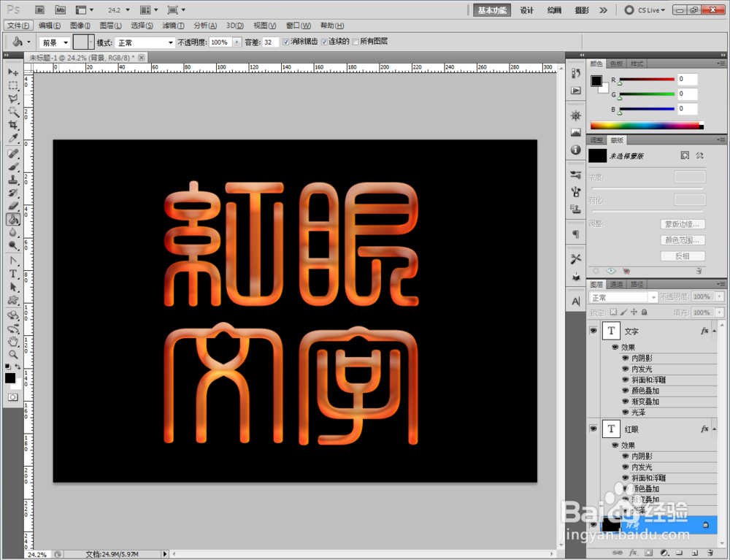Select the Eraser tool
This screenshot has height=560, width=730.
(x=13, y=206)
